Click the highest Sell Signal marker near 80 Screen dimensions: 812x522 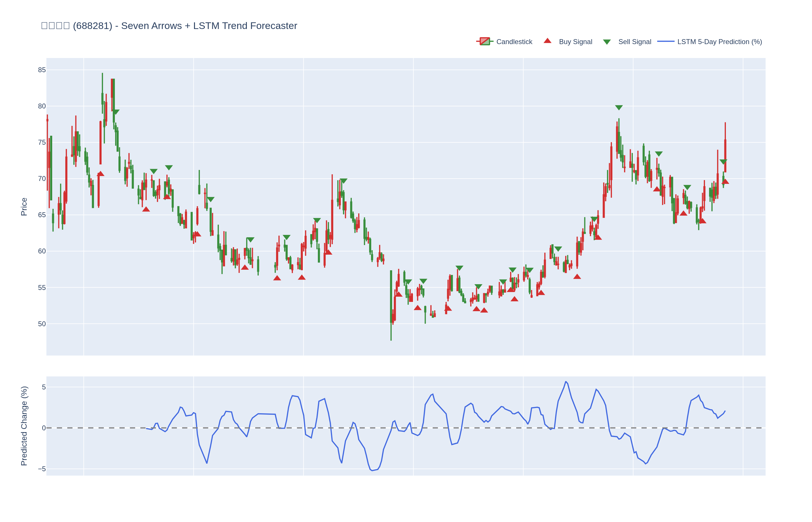(619, 108)
